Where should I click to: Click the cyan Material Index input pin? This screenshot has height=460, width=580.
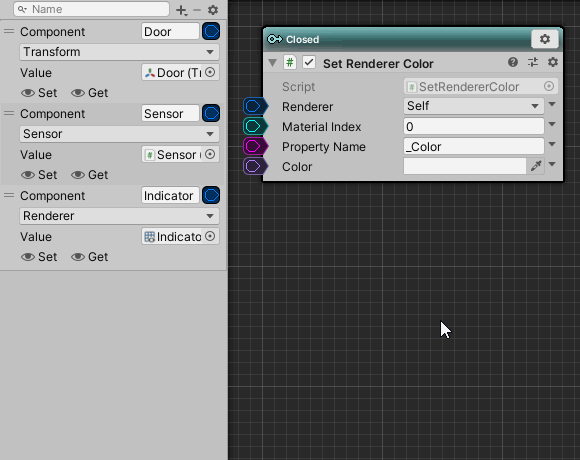coord(254,126)
